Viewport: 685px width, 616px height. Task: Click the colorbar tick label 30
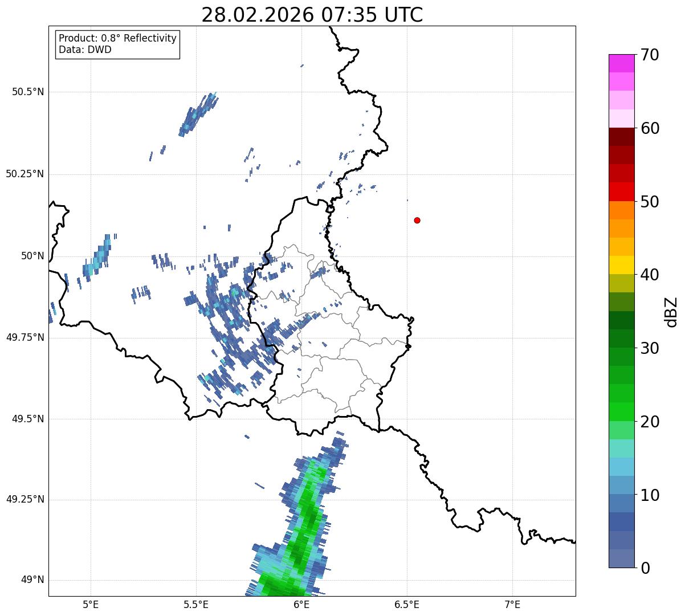tap(650, 348)
